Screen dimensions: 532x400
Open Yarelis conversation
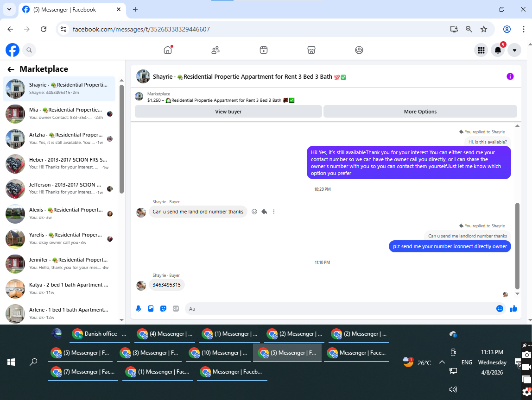click(x=59, y=239)
